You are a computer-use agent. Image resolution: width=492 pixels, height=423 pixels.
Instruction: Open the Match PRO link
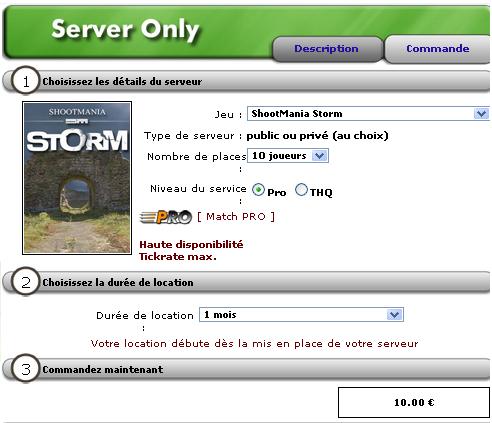236,217
